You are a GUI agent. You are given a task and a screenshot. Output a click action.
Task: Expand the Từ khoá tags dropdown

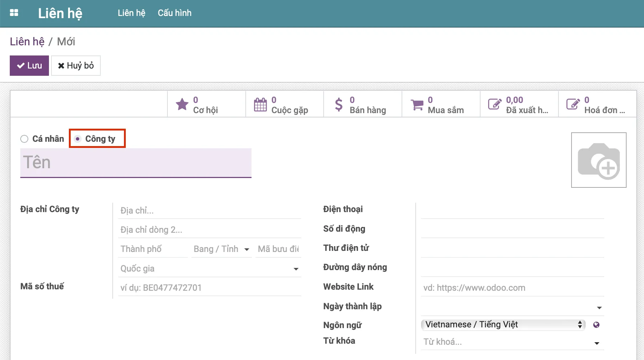point(597,343)
